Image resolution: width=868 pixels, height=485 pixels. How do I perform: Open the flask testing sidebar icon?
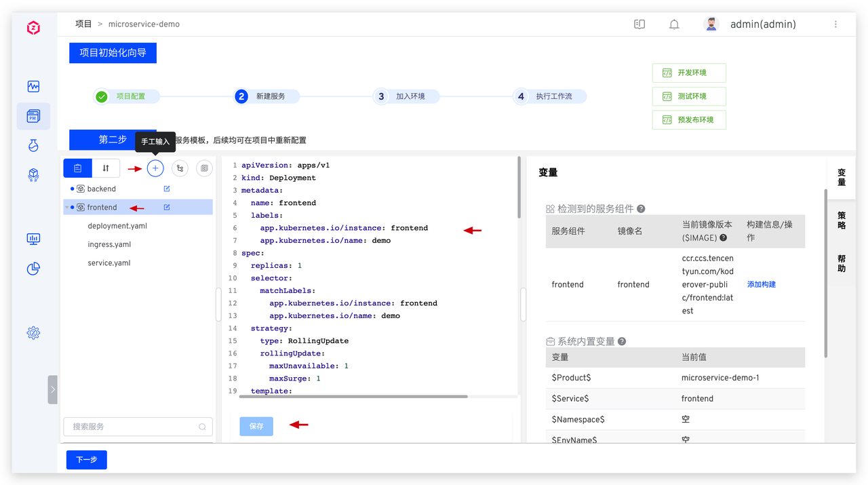(x=33, y=145)
